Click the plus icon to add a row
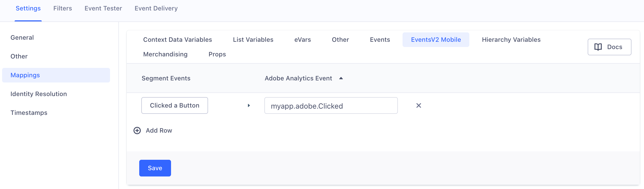Screen dimensions: 644x189 coord(136,130)
